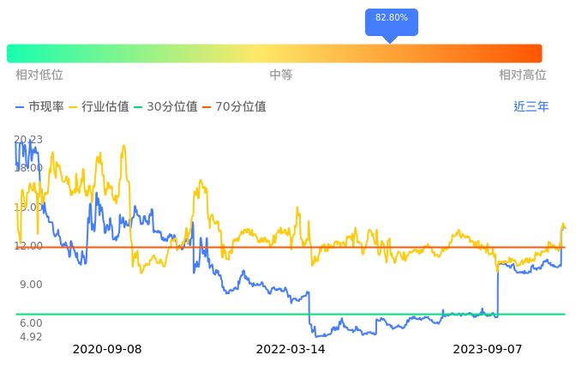Viewport: 588px width, 379px height.
Task: Click the 20.23 maximum y-axis value
Action: (x=28, y=140)
